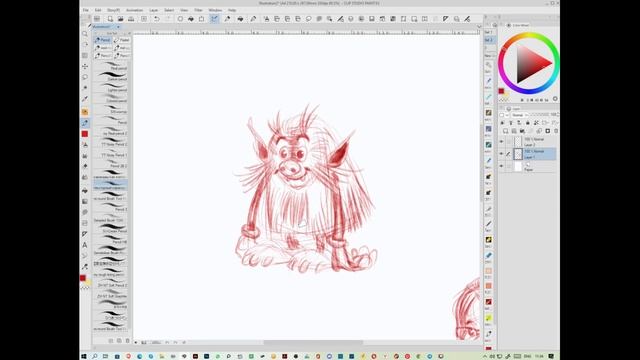Select the Paper layer row
Screen dimensions: 640x360
[x=528, y=167]
